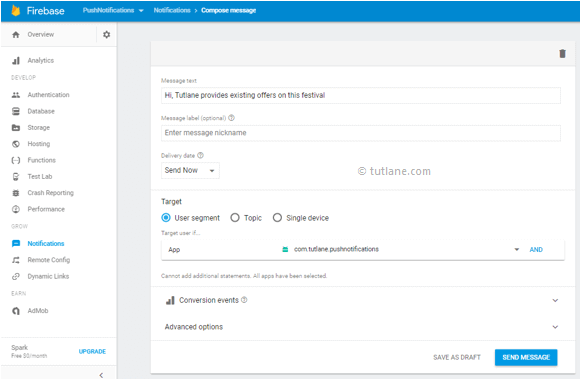
Task: Open Authentication in the sidebar
Action: click(48, 95)
